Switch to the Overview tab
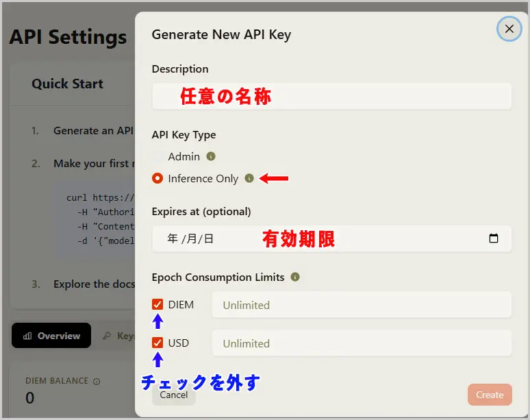The width and height of the screenshot is (530, 420). pos(51,336)
